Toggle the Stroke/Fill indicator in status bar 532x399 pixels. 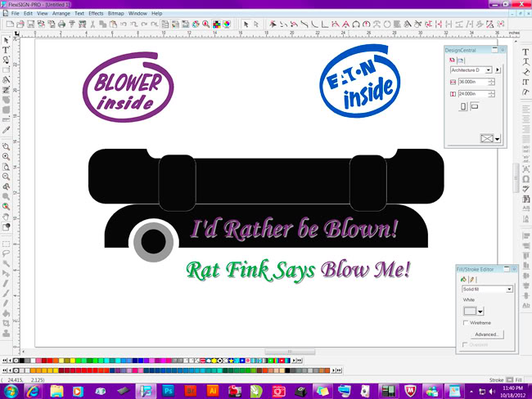pos(510,380)
